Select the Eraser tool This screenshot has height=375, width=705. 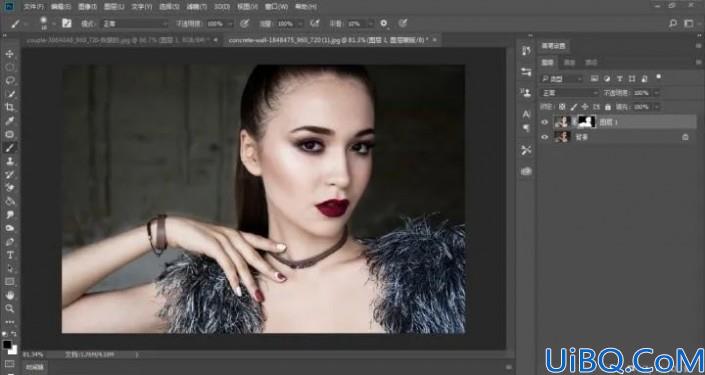coord(9,188)
